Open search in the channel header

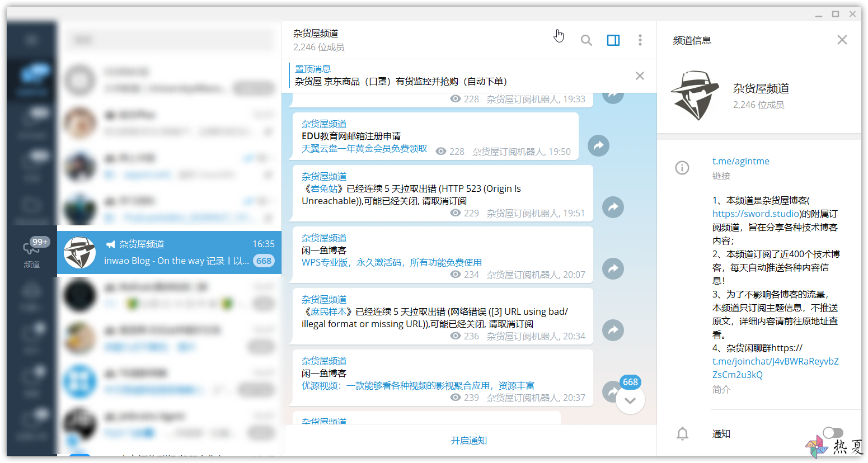pyautogui.click(x=586, y=40)
